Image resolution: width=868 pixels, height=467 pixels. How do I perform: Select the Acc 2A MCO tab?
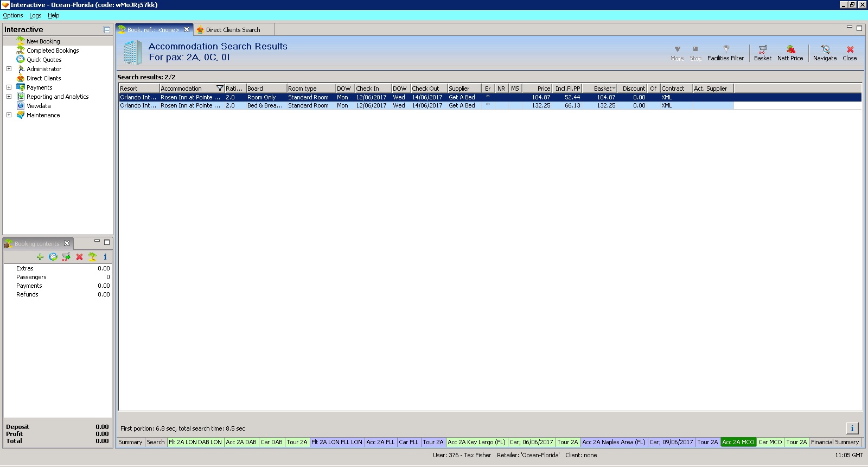point(738,442)
